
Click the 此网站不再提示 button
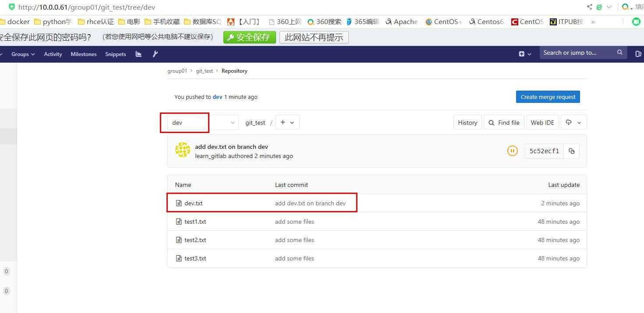pos(314,37)
